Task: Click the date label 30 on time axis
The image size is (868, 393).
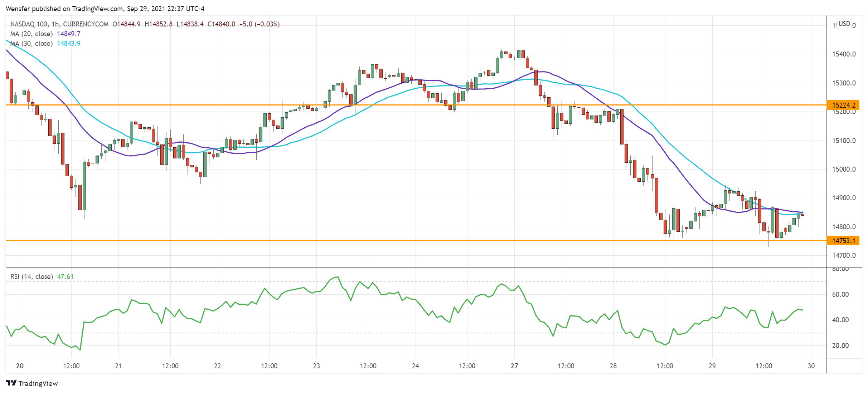Action: pyautogui.click(x=811, y=366)
